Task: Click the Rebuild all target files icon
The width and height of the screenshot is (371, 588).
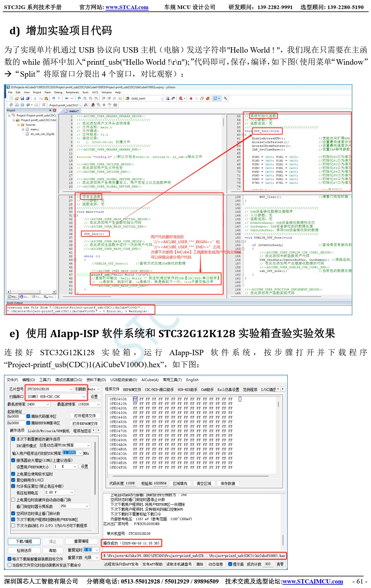Action: click(x=22, y=105)
